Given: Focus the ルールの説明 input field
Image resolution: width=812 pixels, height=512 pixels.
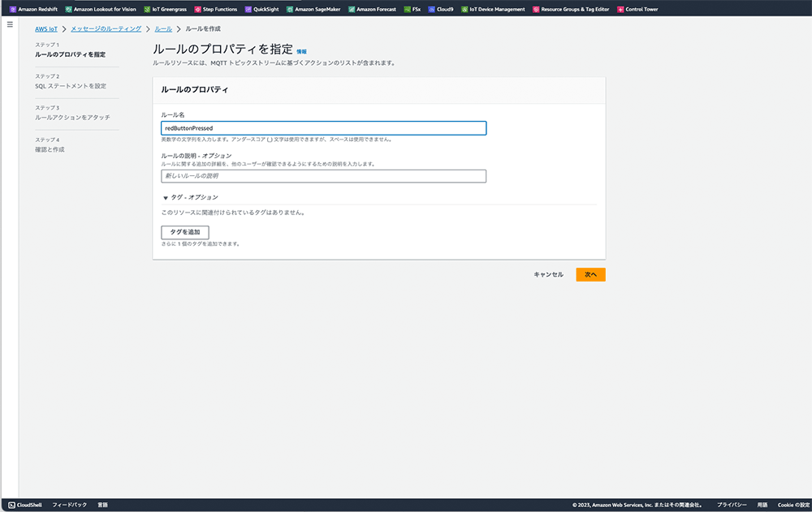Looking at the screenshot, I should point(324,176).
